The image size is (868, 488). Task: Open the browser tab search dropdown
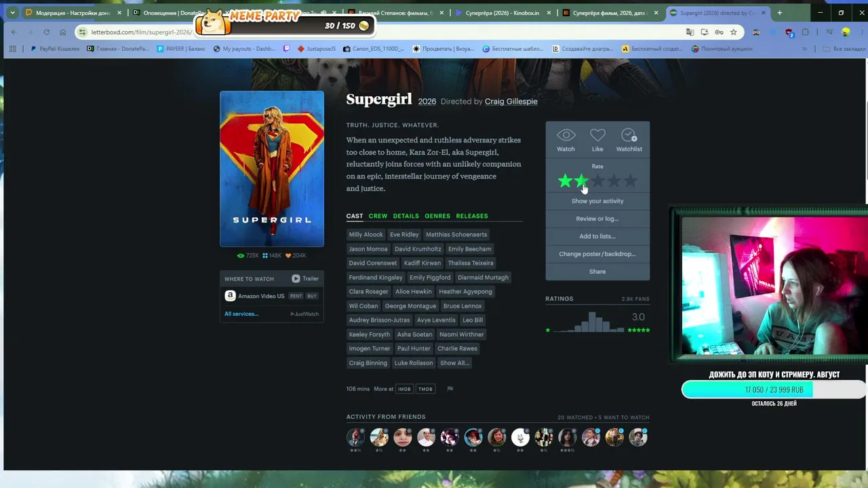click(x=12, y=13)
